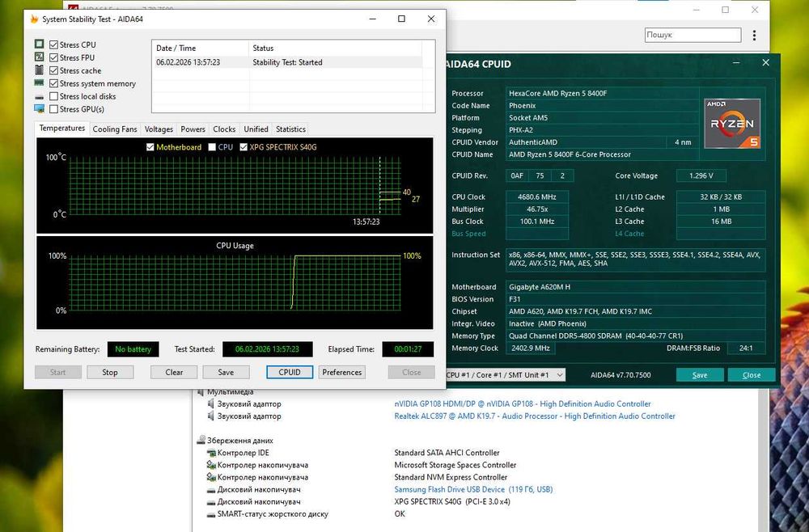Hide the XPG SPECTRIX S40G temperature line
Image resolution: width=809 pixels, height=532 pixels.
click(x=244, y=147)
